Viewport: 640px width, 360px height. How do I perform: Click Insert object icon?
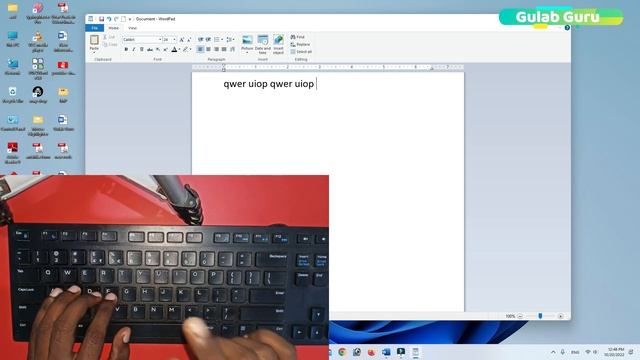[x=278, y=40]
